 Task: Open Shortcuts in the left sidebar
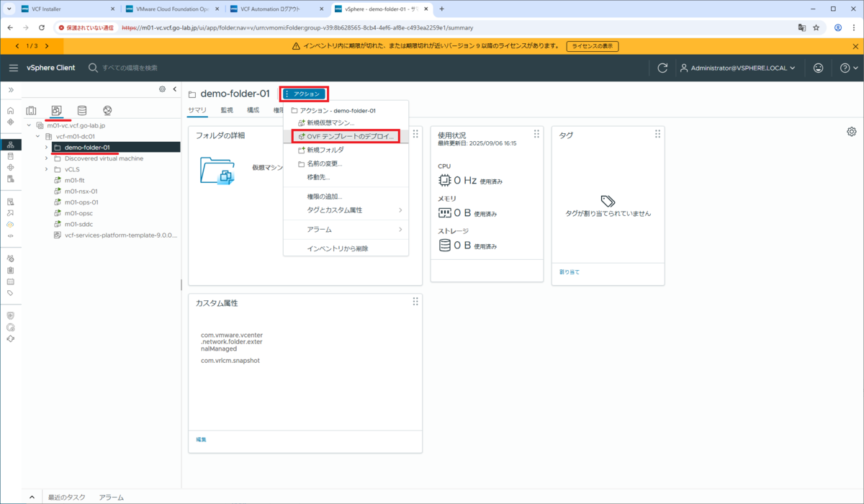click(10, 122)
